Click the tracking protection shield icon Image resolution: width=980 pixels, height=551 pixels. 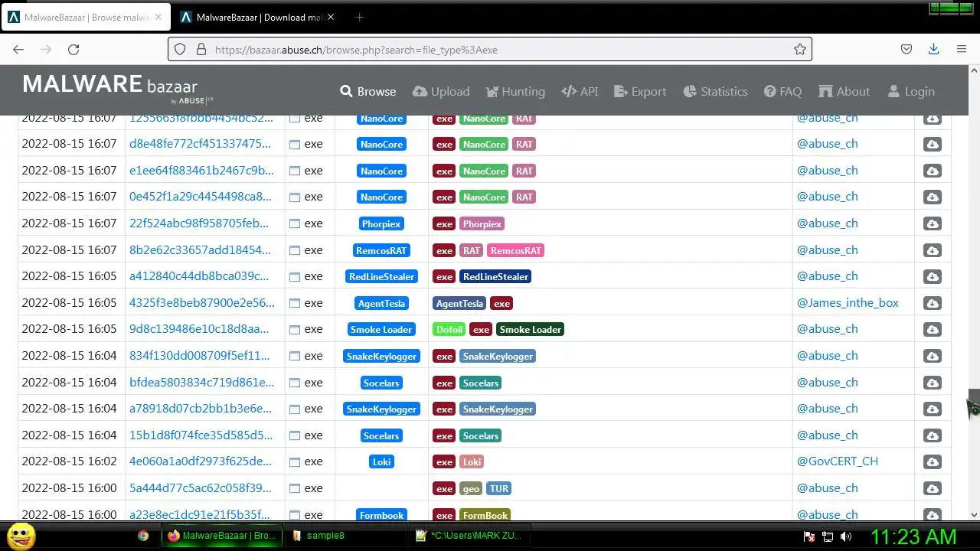(180, 49)
